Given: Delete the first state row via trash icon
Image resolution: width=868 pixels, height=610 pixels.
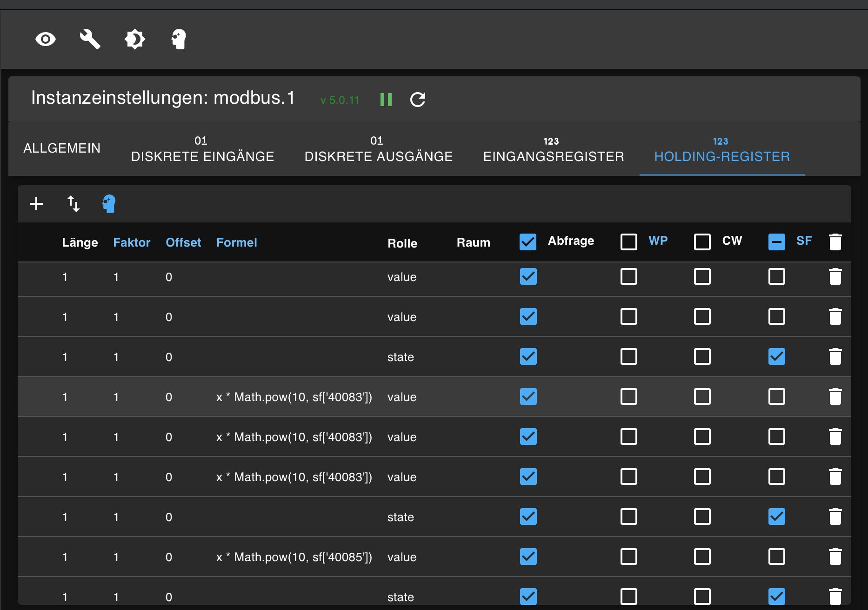Looking at the screenshot, I should pyautogui.click(x=835, y=357).
